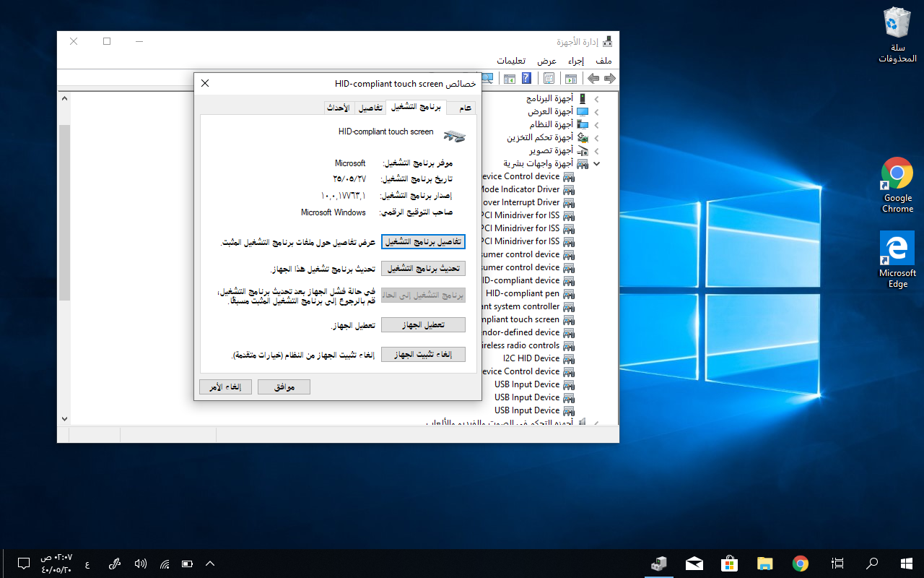
Task: Click the Device Manager taskbar icon
Action: 658,564
